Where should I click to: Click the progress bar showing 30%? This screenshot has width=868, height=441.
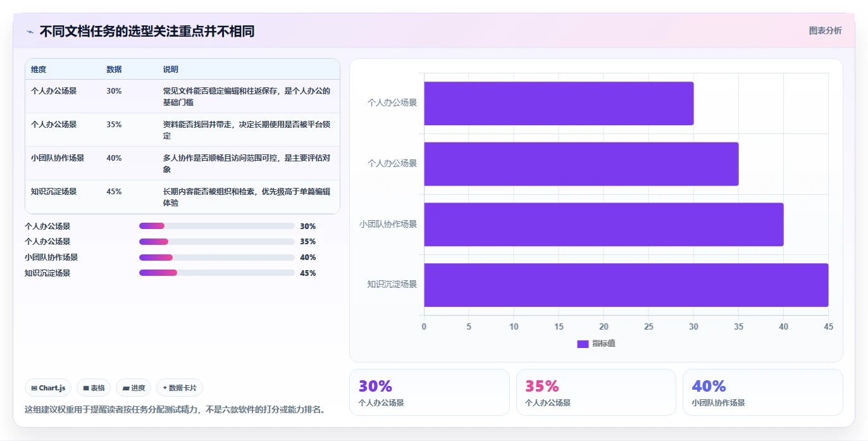[217, 226]
